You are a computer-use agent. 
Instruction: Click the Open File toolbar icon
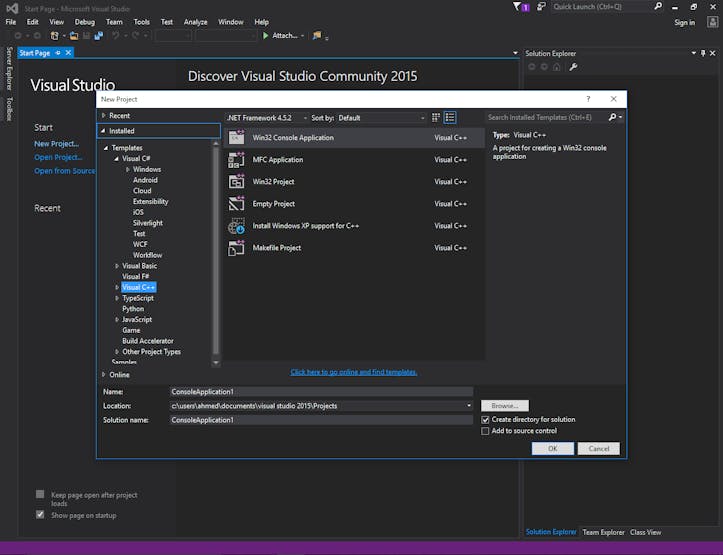pyautogui.click(x=74, y=35)
